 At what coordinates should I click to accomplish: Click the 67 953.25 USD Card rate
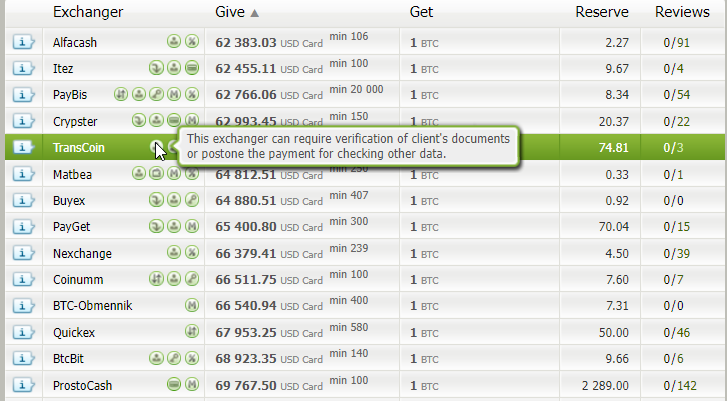(268, 333)
